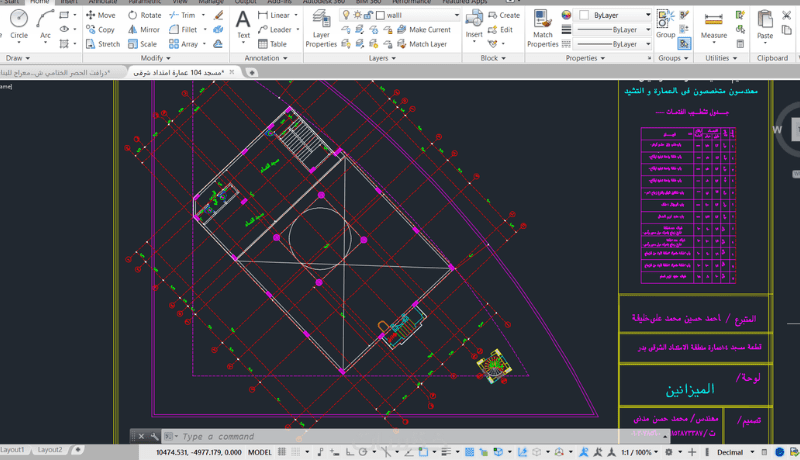Switch to the مسجد 104 drawing tab
The width and height of the screenshot is (800, 460).
pos(179,72)
